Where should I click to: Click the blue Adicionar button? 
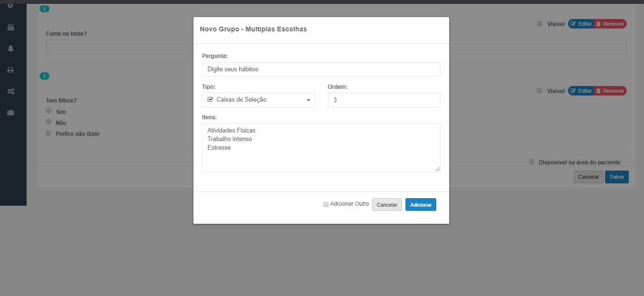(x=421, y=205)
